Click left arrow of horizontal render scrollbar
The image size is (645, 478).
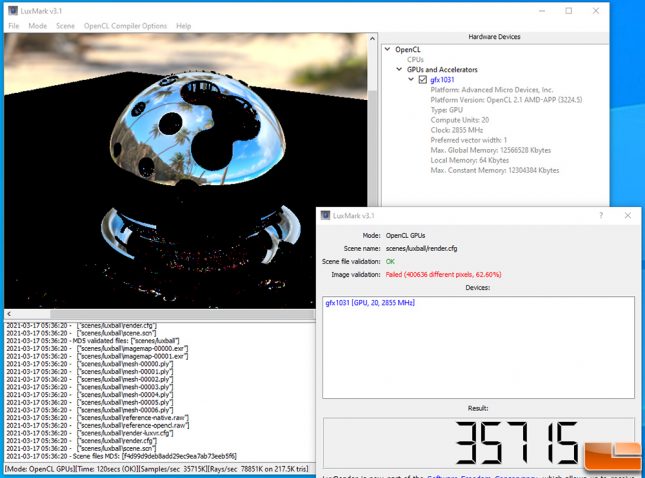[9, 314]
